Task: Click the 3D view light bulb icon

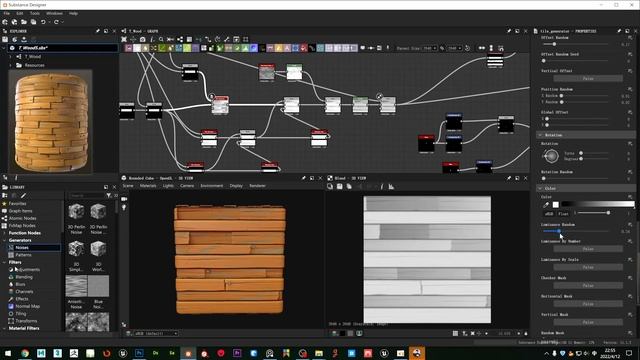Action: (124, 208)
